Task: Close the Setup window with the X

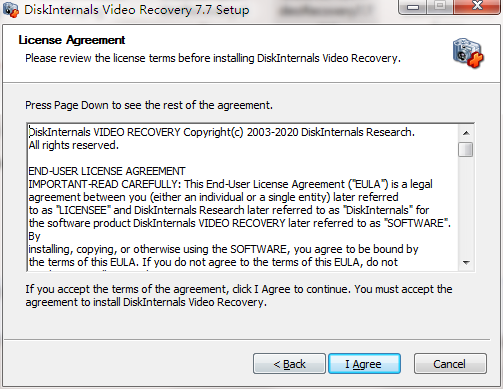Action: tap(477, 6)
